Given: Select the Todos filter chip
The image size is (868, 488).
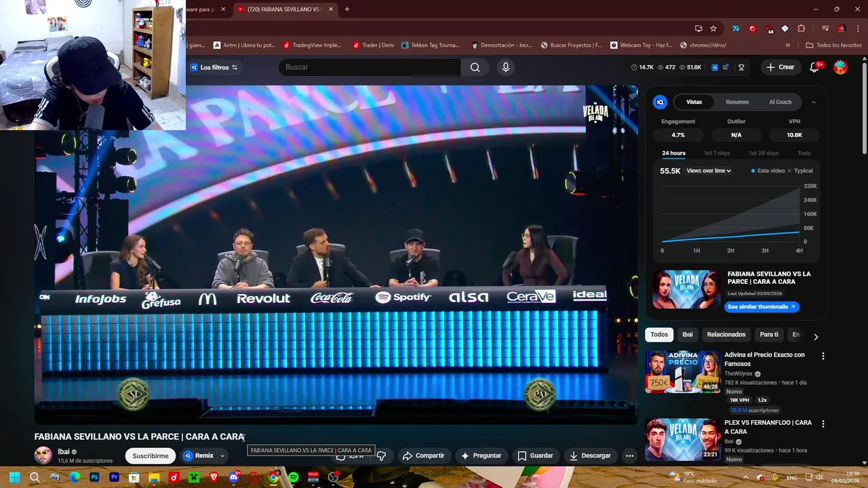Looking at the screenshot, I should pos(659,334).
